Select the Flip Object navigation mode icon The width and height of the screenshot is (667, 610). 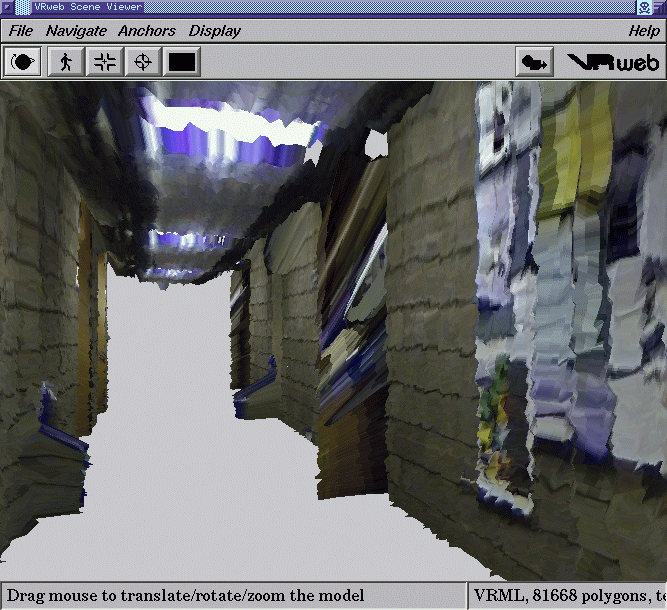tap(24, 62)
